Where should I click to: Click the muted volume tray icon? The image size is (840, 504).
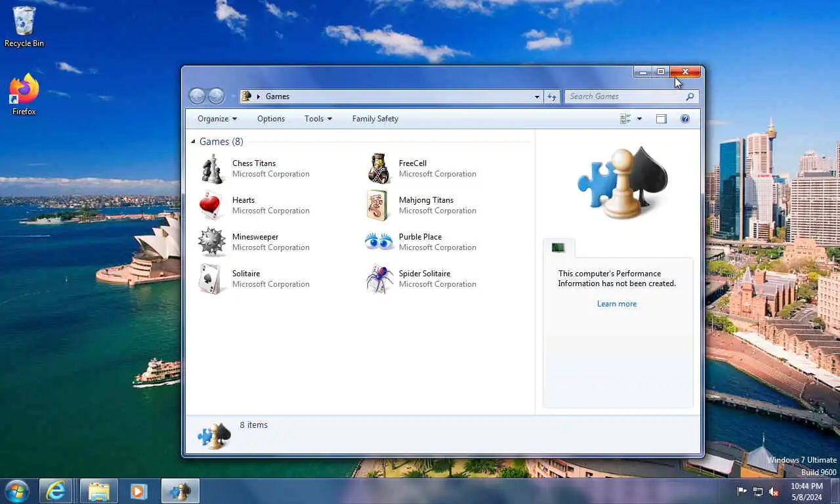pyautogui.click(x=774, y=491)
